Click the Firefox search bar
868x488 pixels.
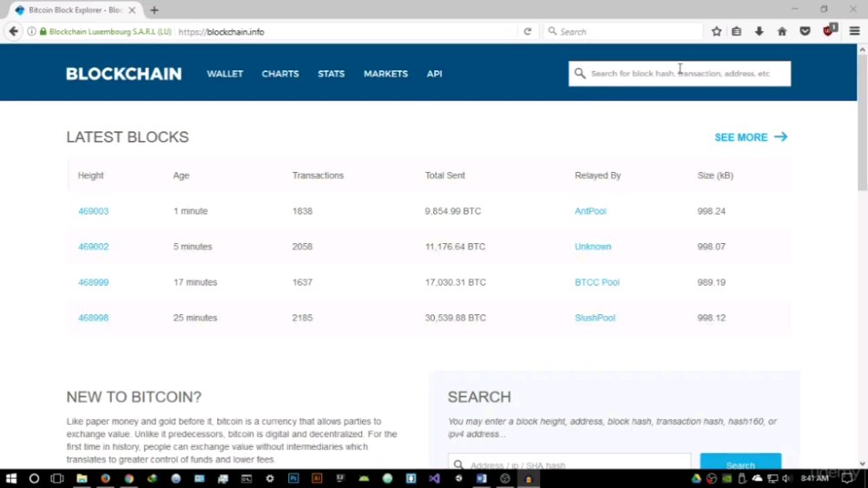pos(624,31)
